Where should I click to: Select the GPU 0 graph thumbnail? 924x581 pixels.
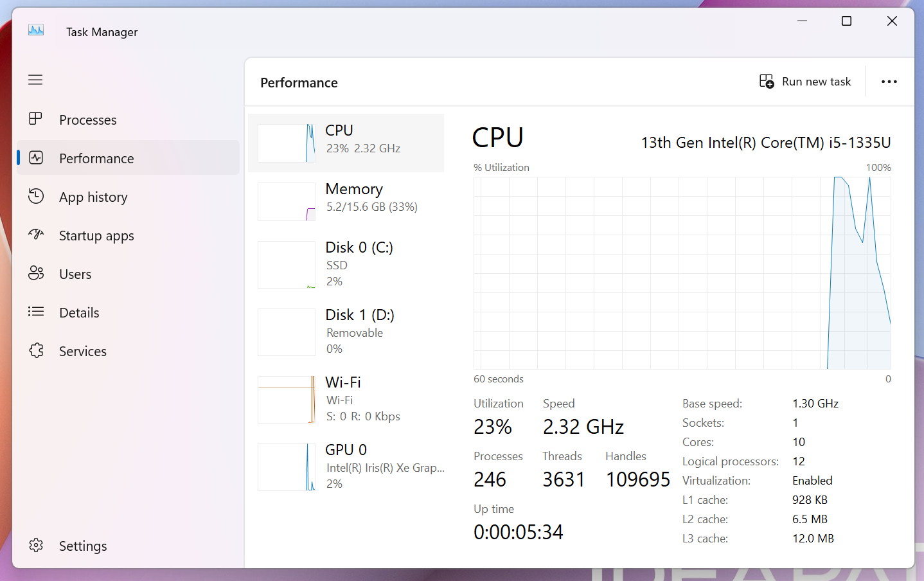point(287,467)
